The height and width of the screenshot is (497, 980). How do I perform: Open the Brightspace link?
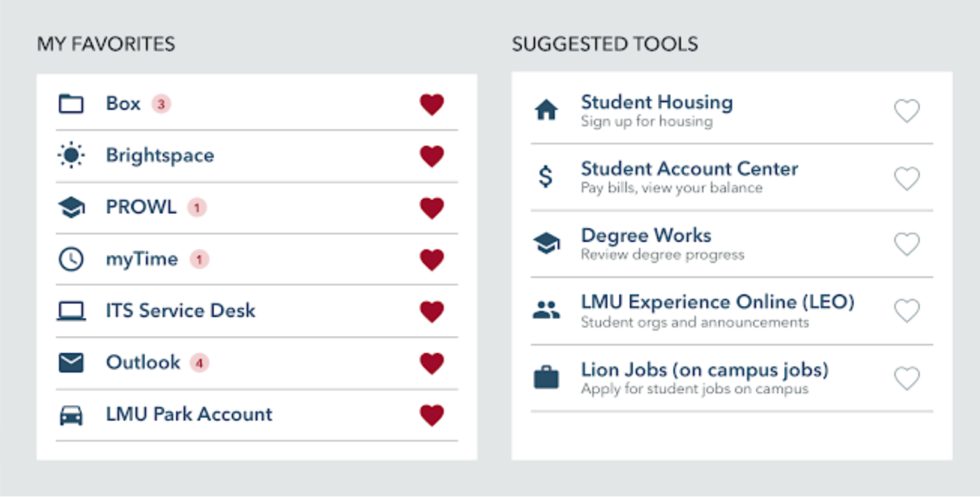(160, 156)
